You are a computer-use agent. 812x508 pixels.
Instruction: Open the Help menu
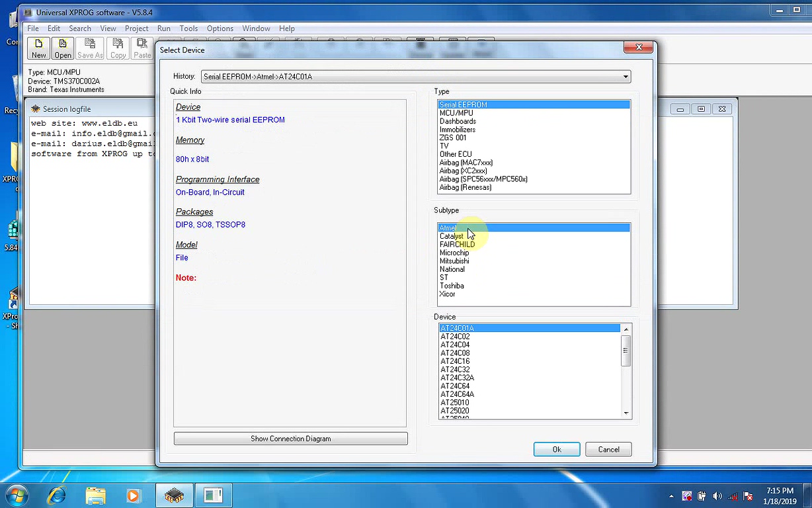(x=287, y=28)
